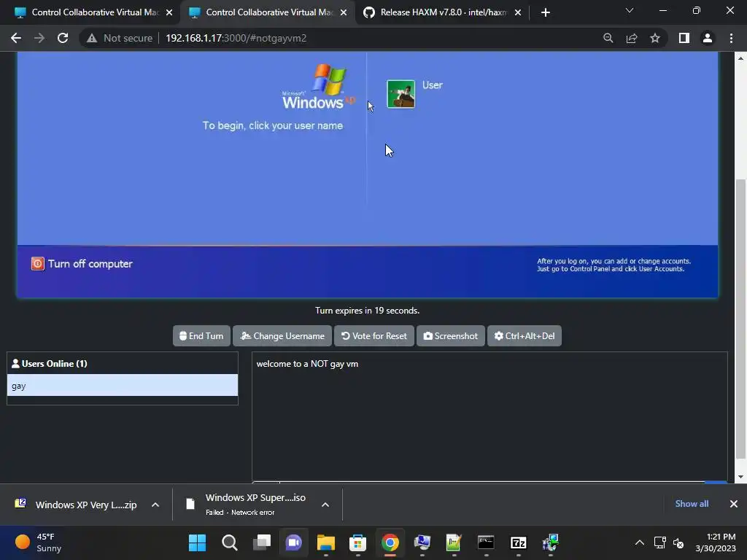Image resolution: width=747 pixels, height=560 pixels.
Task: Open the command prompt taskbar icon
Action: [x=486, y=542]
